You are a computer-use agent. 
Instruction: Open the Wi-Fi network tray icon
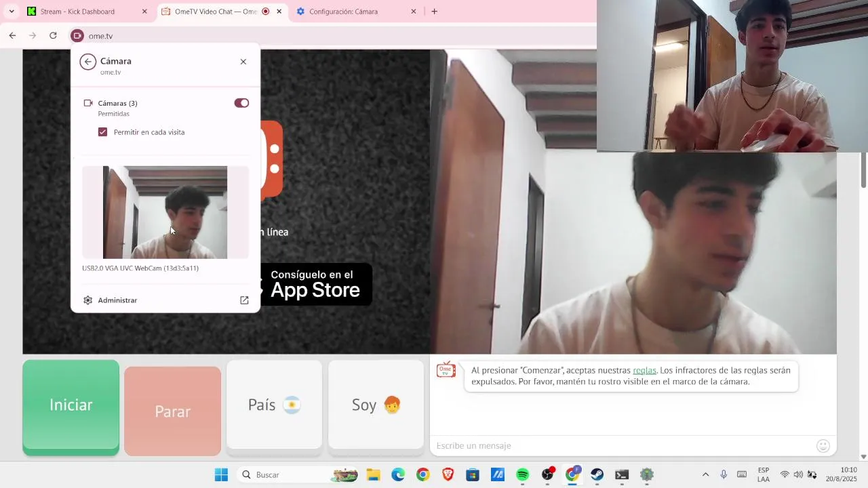point(785,475)
